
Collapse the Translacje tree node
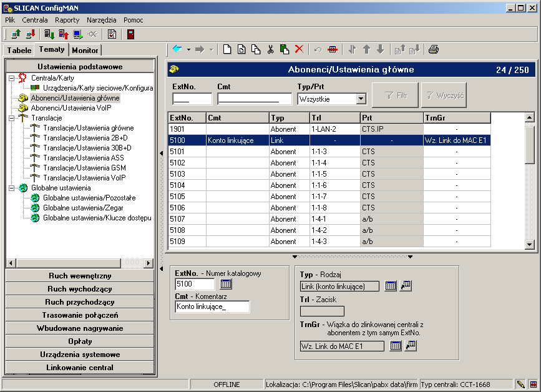tap(11, 118)
